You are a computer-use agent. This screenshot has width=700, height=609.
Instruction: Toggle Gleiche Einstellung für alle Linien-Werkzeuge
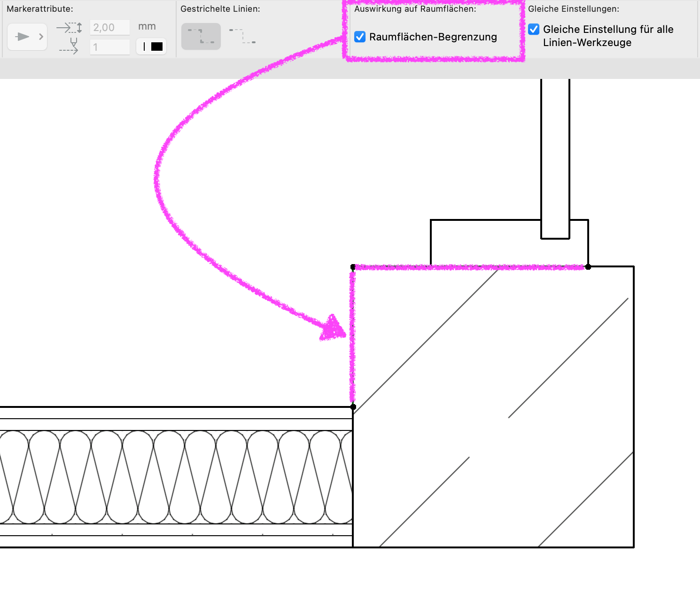coord(534,29)
